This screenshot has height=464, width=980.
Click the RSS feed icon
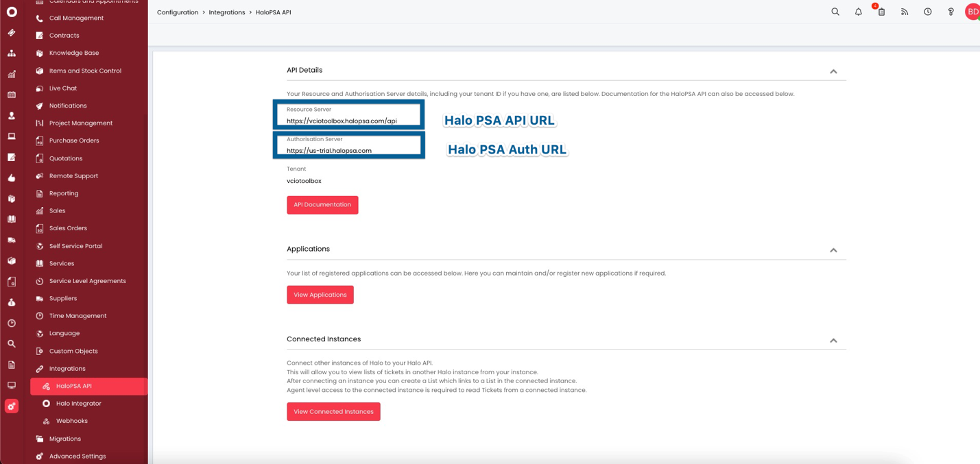coord(905,12)
